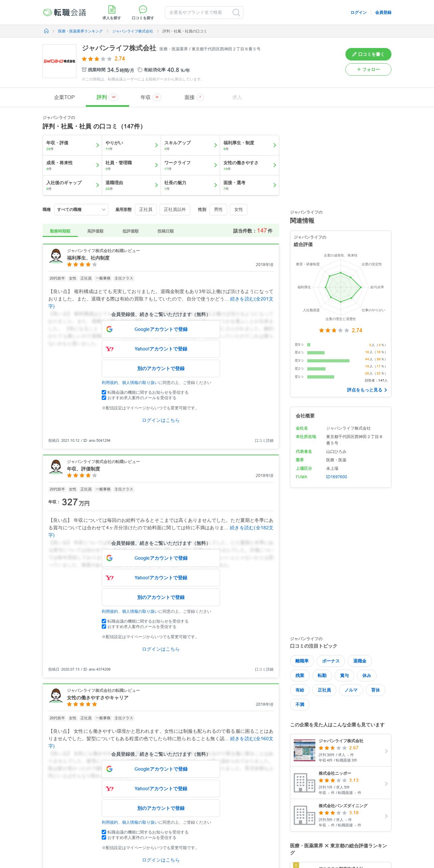
Task: Sort reviews by 高評価順
Action: tap(95, 231)
